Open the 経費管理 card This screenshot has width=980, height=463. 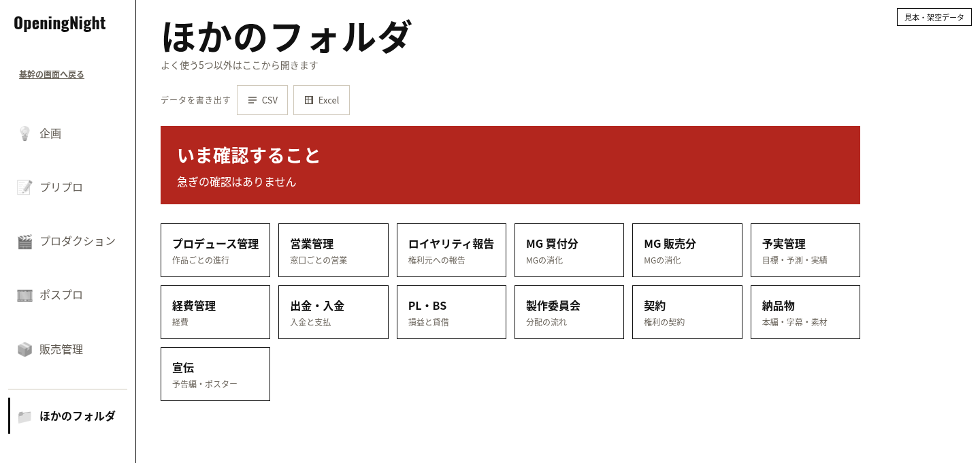coord(215,312)
